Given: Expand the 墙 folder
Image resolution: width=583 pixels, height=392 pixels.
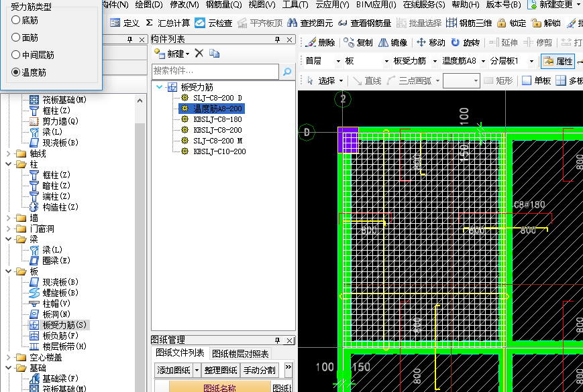Looking at the screenshot, I should coord(9,218).
